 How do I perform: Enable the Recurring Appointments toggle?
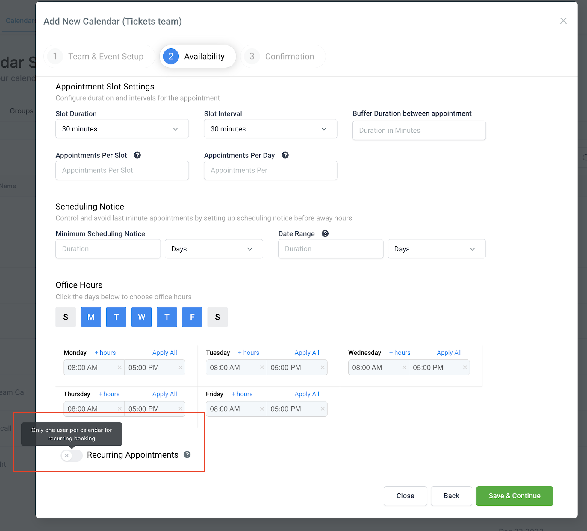(x=72, y=455)
